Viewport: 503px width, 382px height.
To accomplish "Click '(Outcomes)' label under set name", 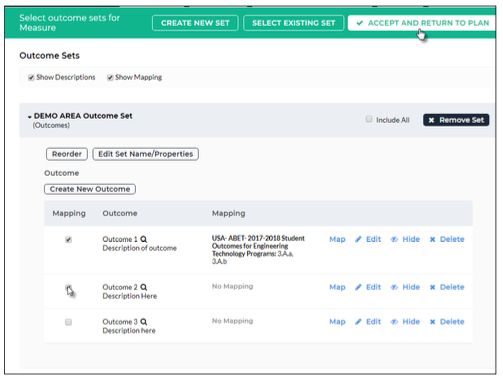I will [51, 126].
